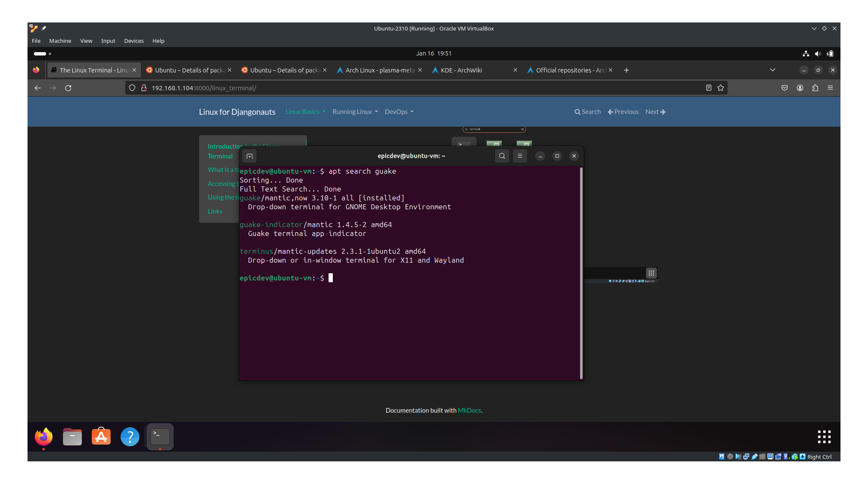
Task: Expand the Running Linux dropdown menu
Action: (354, 111)
